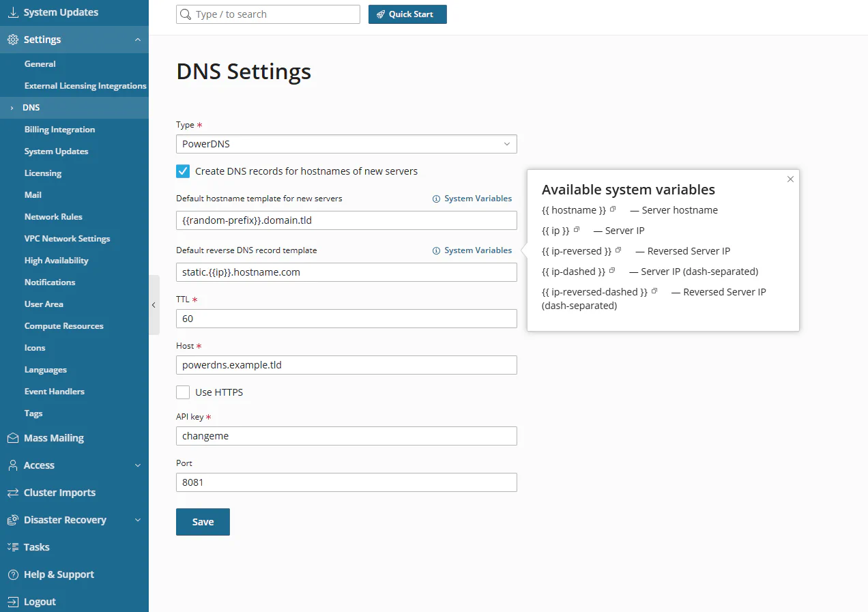Click the 'DNS Settings' page heading
This screenshot has width=868, height=612.
244,72
